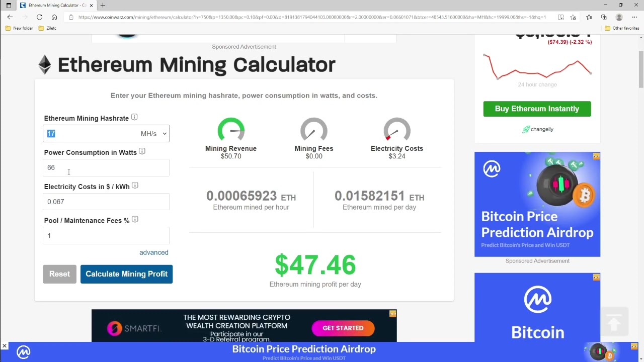Open the Bitcoin Price Prediction Airdrop ad
The width and height of the screenshot is (644, 362).
tap(537, 204)
